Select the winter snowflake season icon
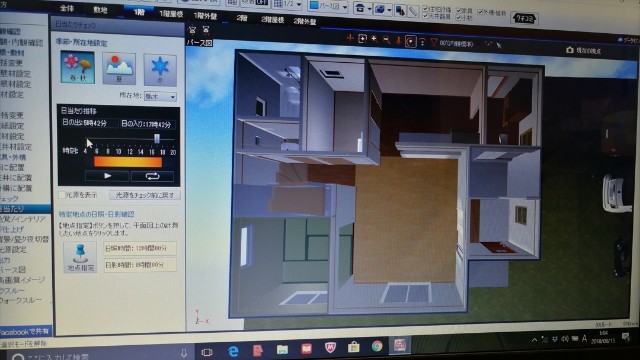This screenshot has width=640, height=360. (160, 70)
